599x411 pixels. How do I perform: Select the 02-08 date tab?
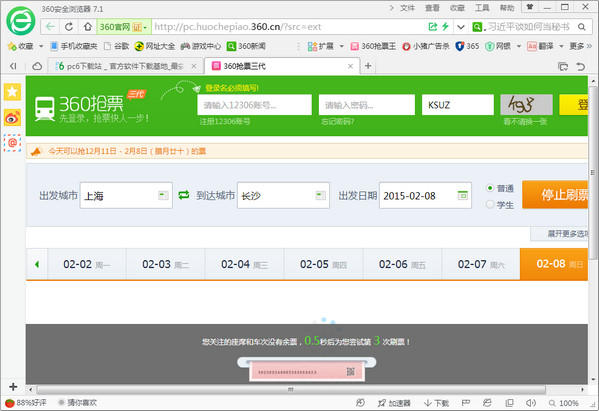tap(554, 264)
